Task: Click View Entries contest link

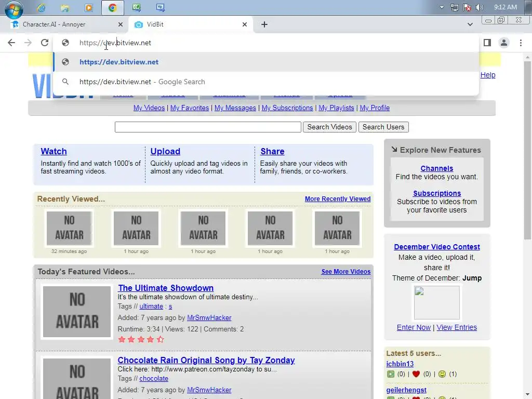Action: (x=457, y=327)
